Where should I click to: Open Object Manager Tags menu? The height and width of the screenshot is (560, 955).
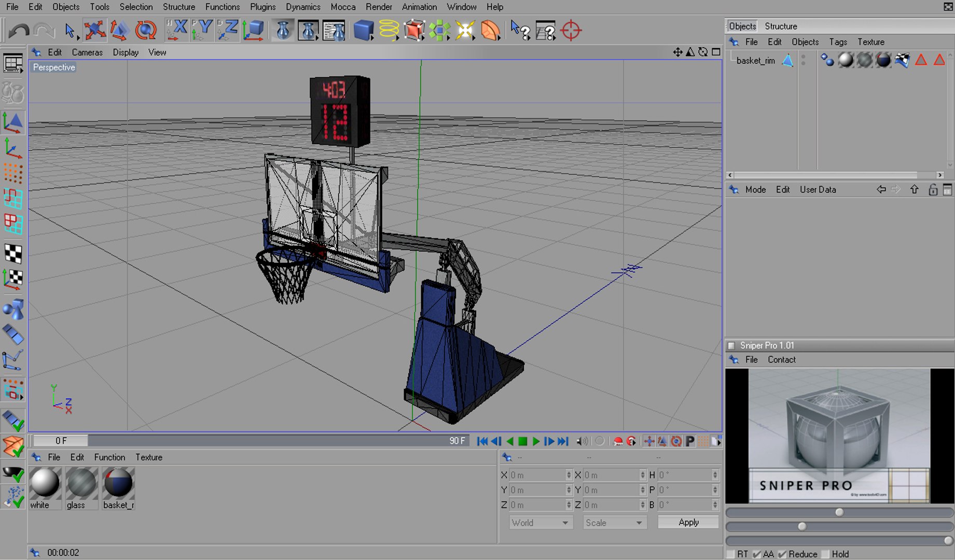click(838, 42)
